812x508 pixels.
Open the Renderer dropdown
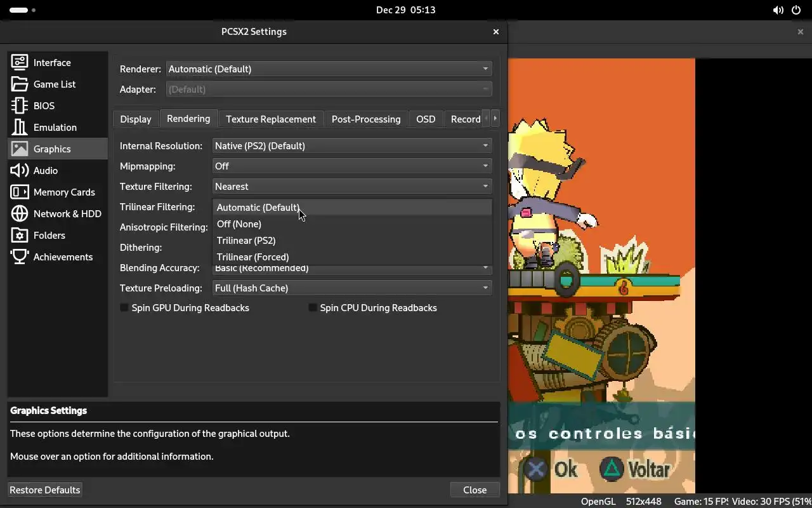tap(329, 69)
